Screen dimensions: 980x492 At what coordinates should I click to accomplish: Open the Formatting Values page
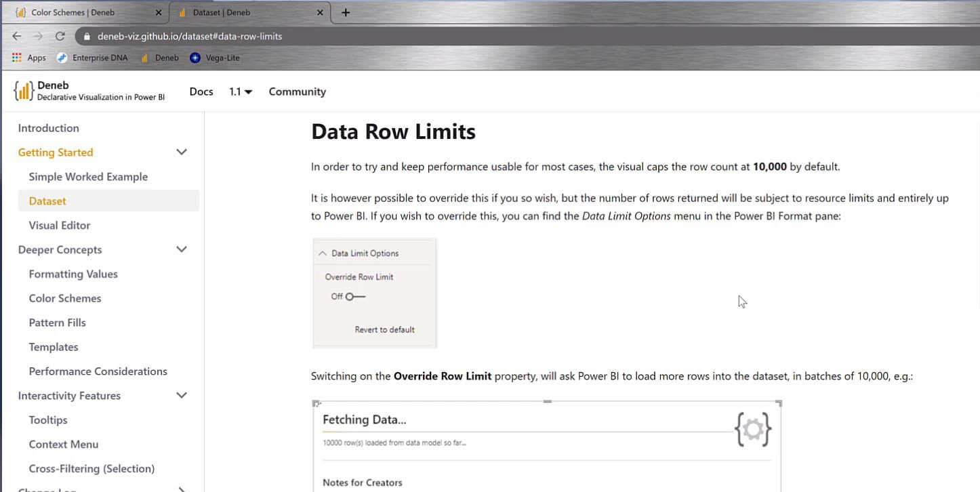tap(73, 274)
